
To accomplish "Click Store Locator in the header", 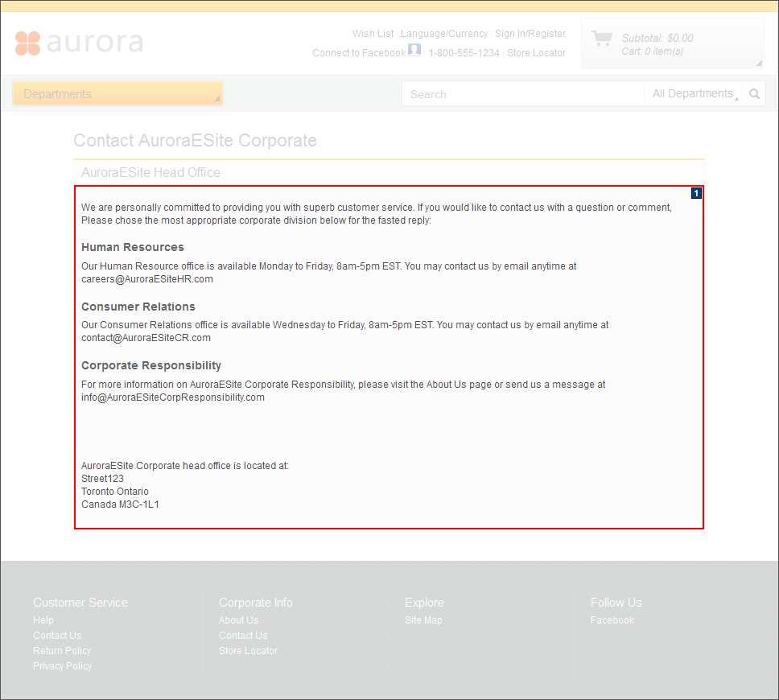I will [536, 52].
